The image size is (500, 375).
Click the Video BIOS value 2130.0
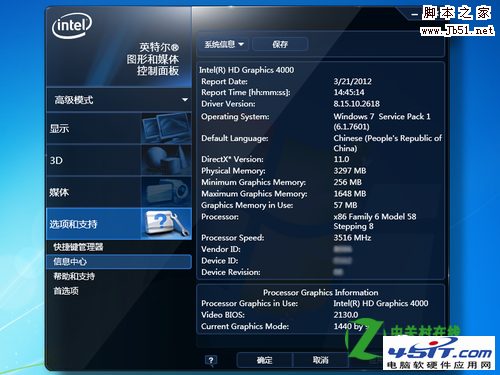coord(346,315)
